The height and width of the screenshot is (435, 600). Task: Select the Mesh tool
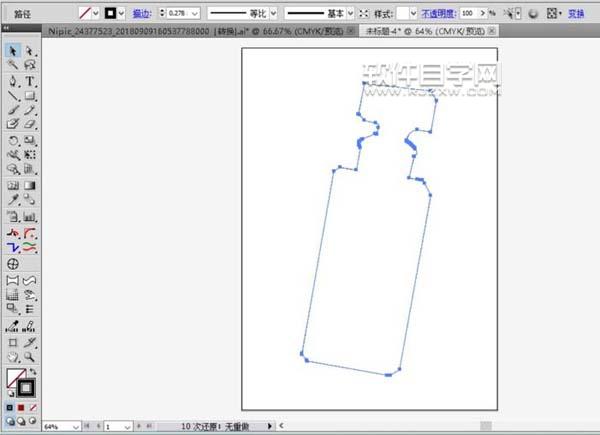13,186
